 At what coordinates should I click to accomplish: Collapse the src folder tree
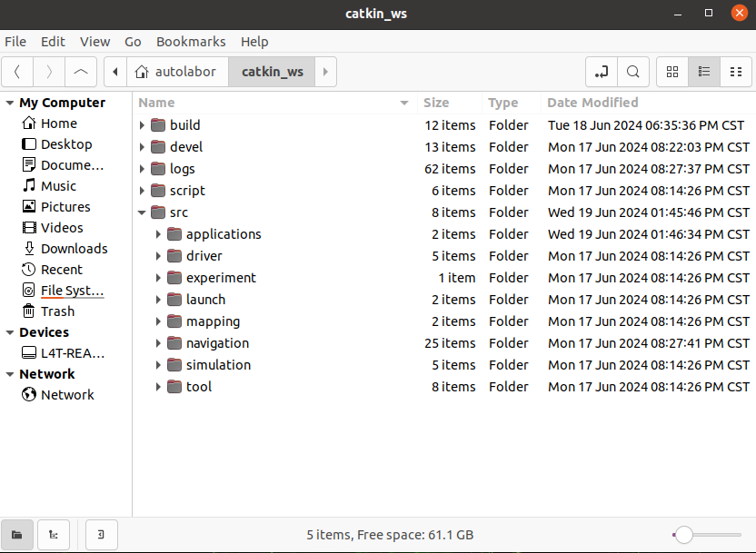point(142,212)
